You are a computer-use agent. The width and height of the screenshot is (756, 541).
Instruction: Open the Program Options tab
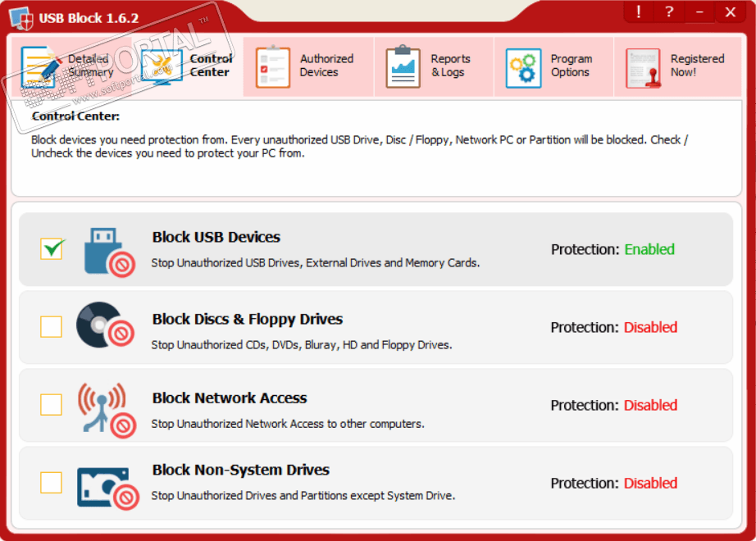[x=553, y=66]
